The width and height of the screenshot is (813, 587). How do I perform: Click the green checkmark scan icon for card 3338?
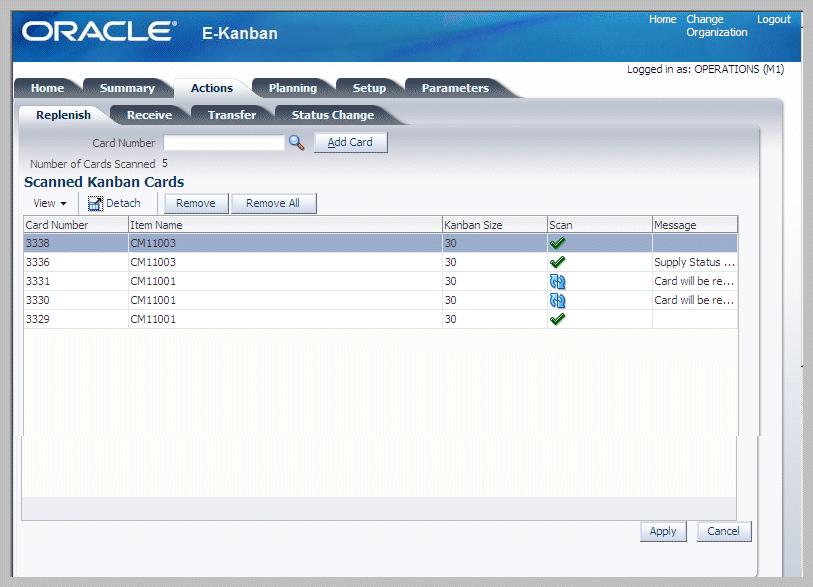click(557, 243)
